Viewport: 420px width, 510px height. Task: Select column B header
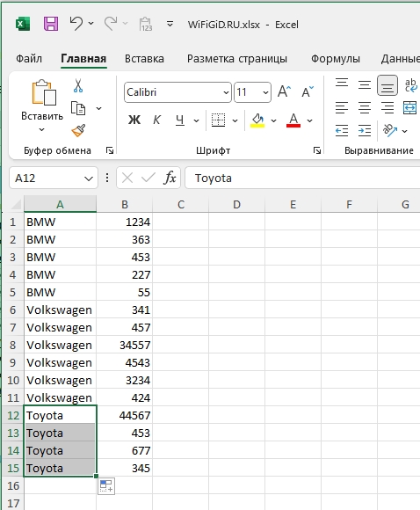coord(125,204)
